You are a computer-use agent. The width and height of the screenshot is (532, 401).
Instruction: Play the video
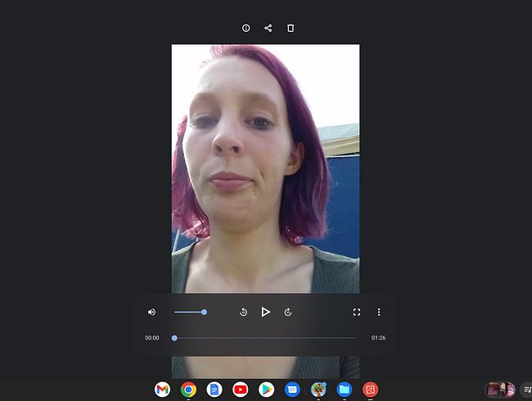[265, 312]
